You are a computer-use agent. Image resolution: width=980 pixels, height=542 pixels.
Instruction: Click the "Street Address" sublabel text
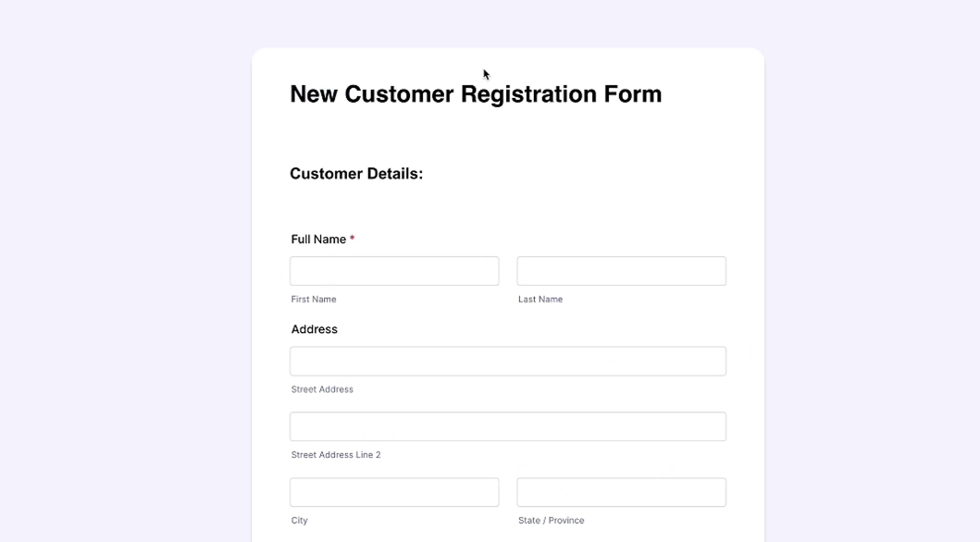tap(322, 389)
